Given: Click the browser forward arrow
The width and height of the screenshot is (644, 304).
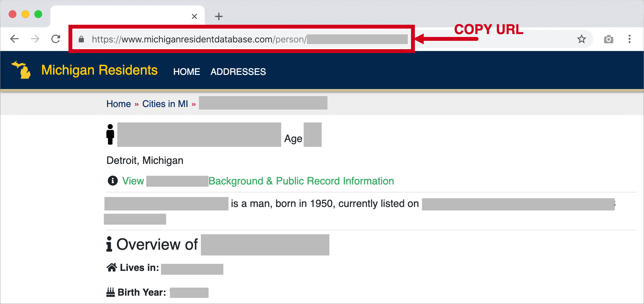Looking at the screenshot, I should 35,39.
